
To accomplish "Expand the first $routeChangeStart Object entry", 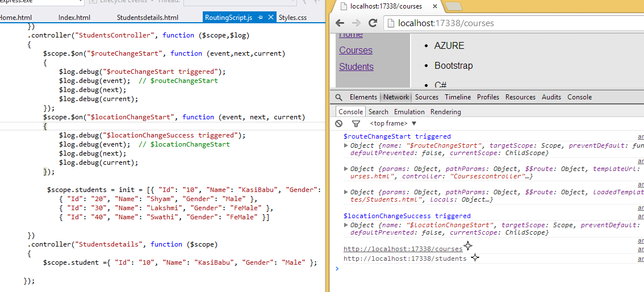I will [x=346, y=145].
